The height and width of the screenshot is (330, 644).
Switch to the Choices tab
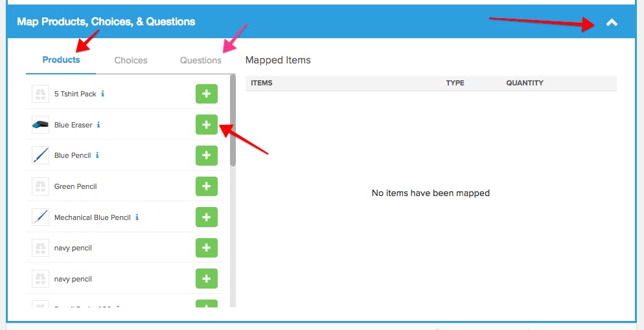131,60
